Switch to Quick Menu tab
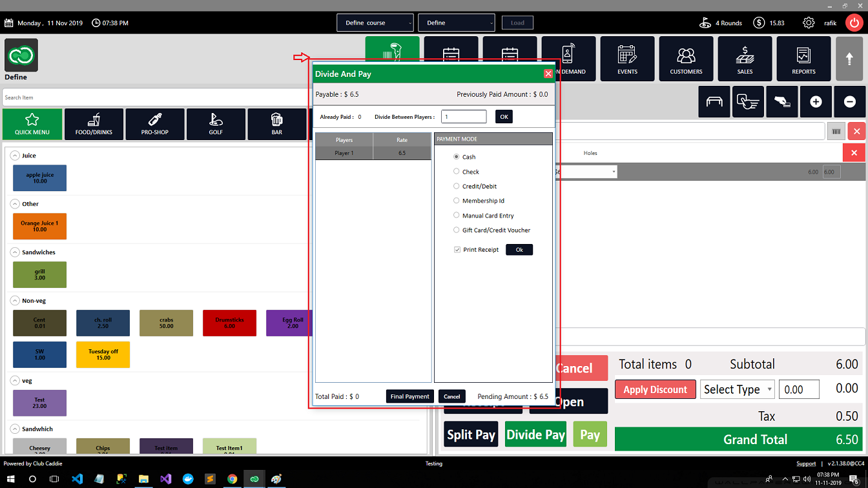 pos(32,124)
